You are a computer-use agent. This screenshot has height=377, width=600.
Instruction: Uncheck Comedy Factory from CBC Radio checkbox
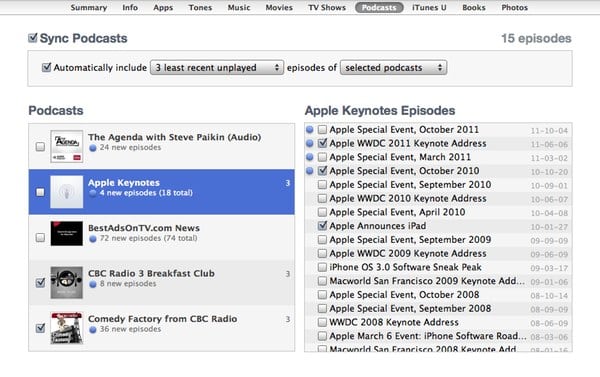(x=40, y=328)
